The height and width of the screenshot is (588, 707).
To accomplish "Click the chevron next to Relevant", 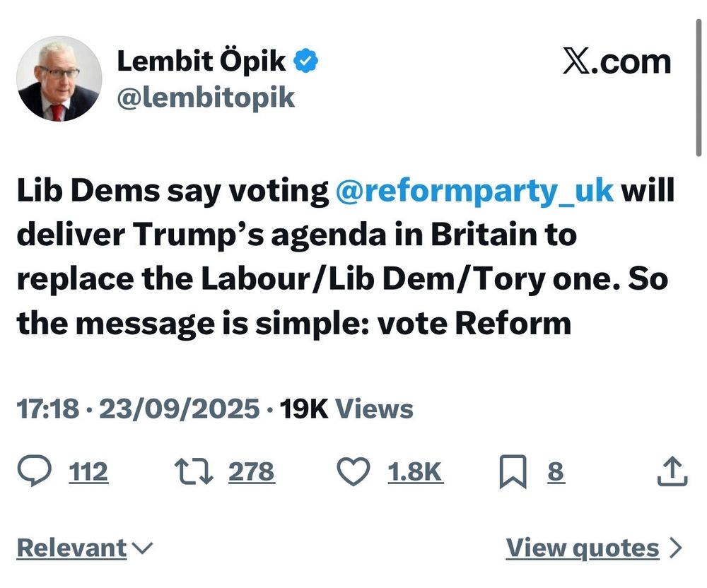I will click(142, 548).
